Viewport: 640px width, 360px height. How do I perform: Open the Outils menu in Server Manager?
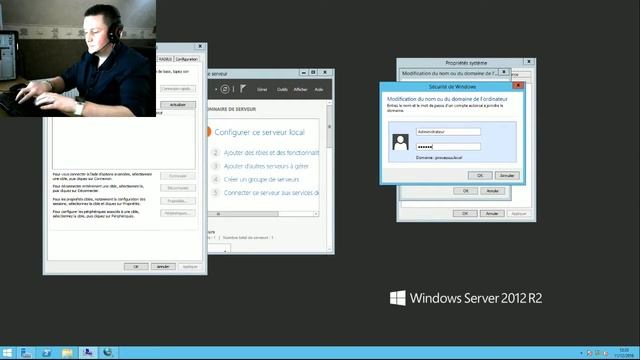point(282,89)
